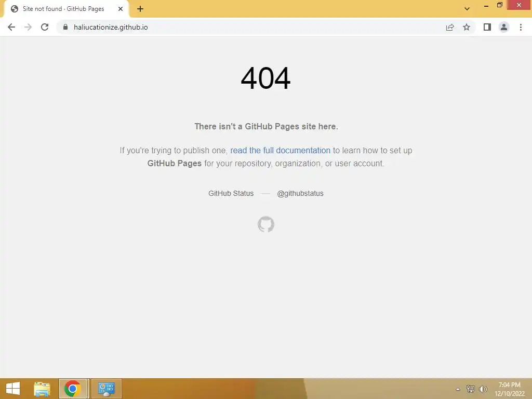Click the GitHub Octocat logo
The image size is (532, 399).
pyautogui.click(x=265, y=224)
